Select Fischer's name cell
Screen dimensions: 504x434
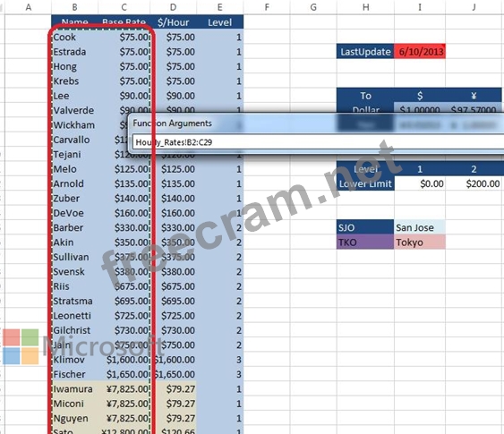pos(75,374)
